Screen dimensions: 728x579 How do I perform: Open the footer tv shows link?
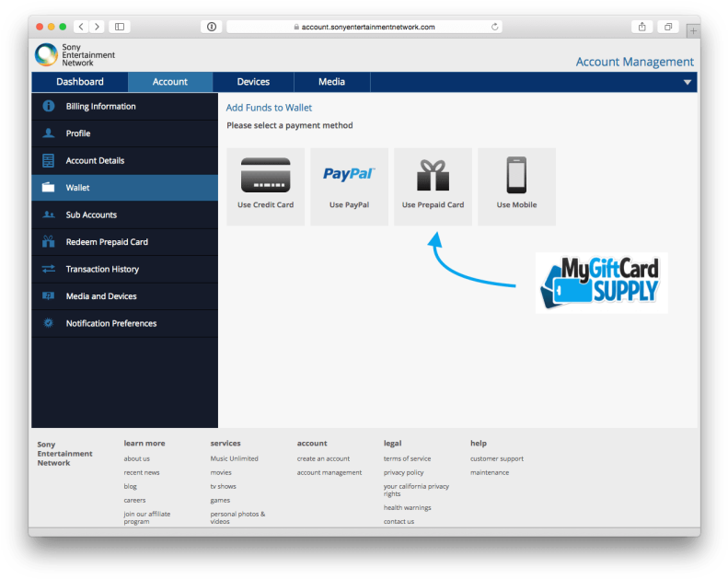223,487
